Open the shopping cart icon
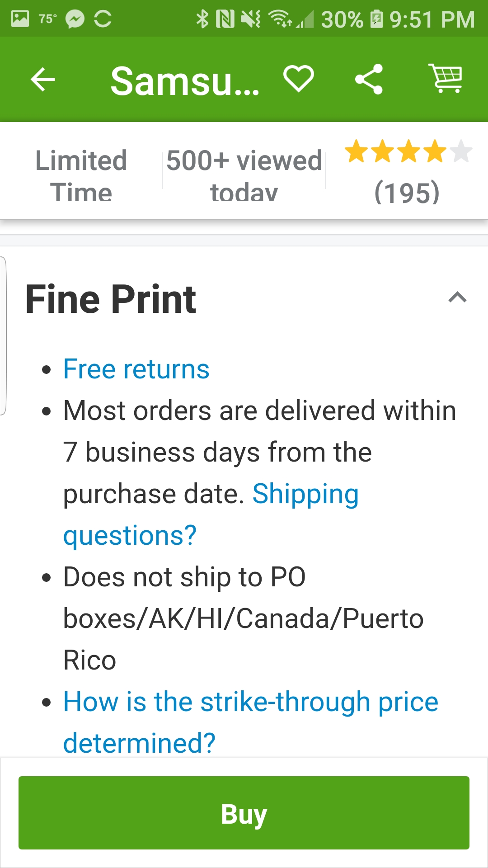Viewport: 488px width, 868px height. coord(446,78)
